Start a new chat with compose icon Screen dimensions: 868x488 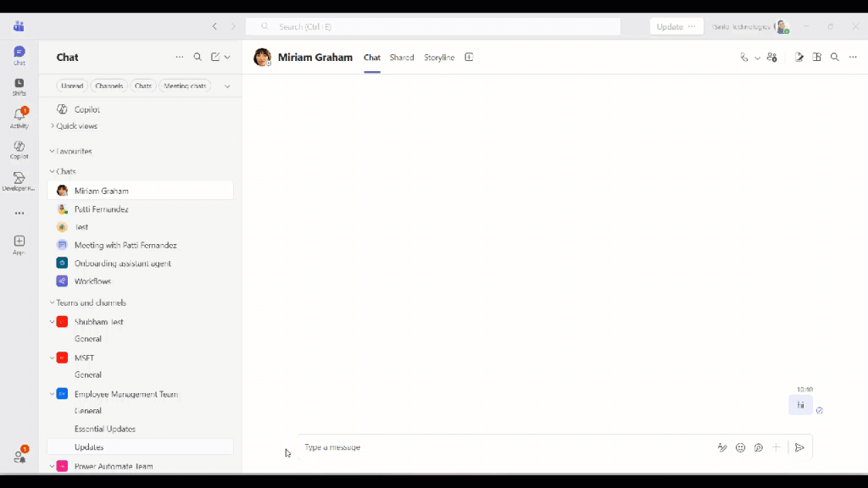215,57
